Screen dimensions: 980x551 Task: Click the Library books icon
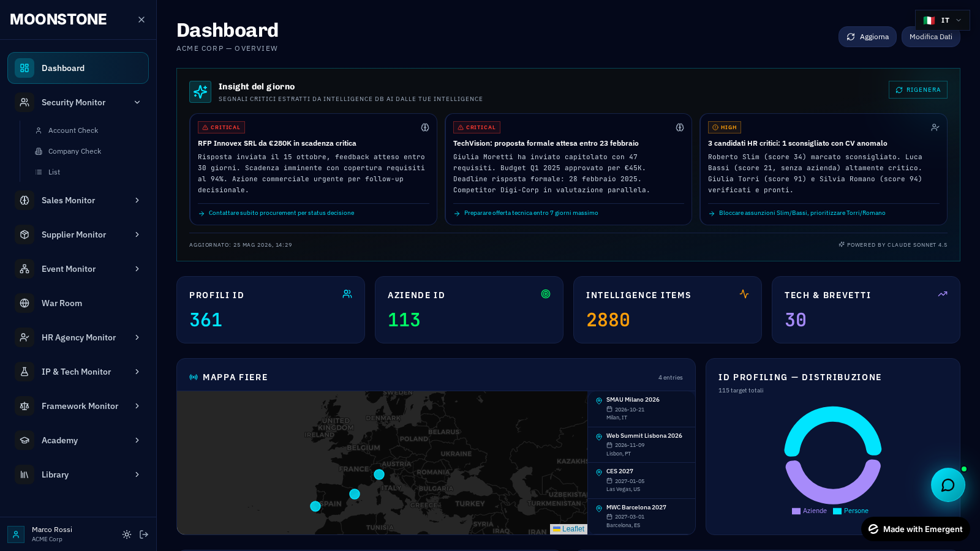click(x=24, y=474)
